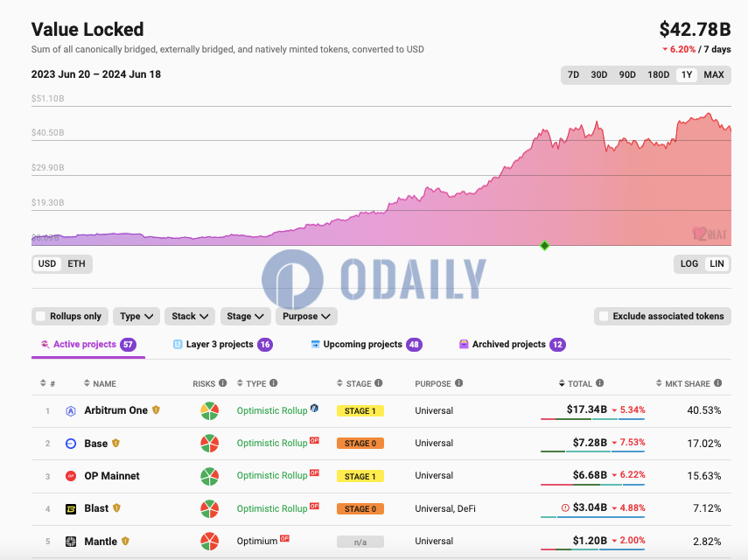Set chart scale to LOG
Viewport: 748px width, 560px height.
pyautogui.click(x=689, y=263)
